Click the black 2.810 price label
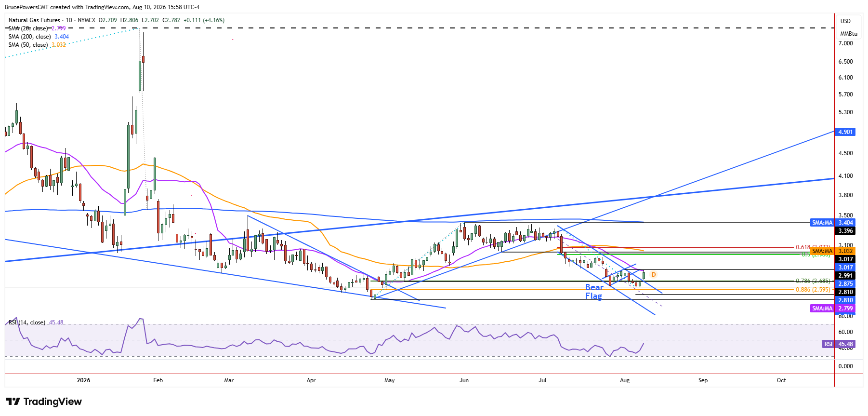868x416 pixels. pos(845,292)
